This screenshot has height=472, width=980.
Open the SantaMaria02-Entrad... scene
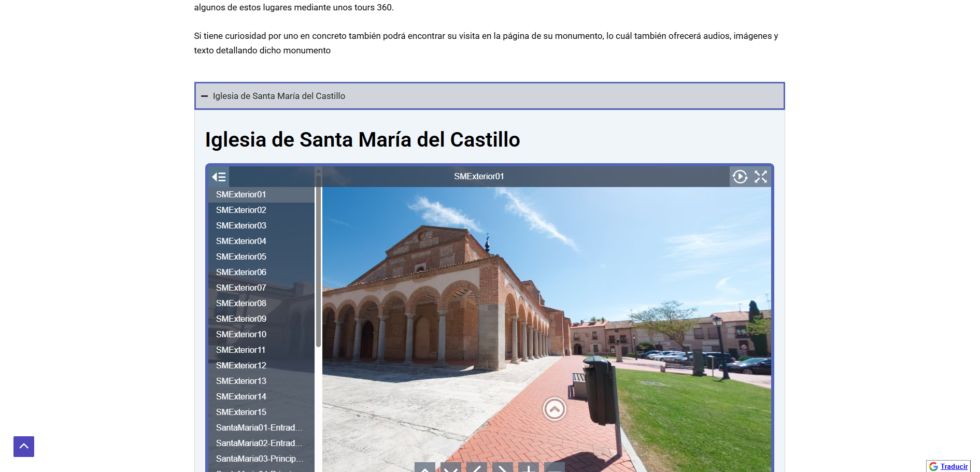(x=261, y=443)
